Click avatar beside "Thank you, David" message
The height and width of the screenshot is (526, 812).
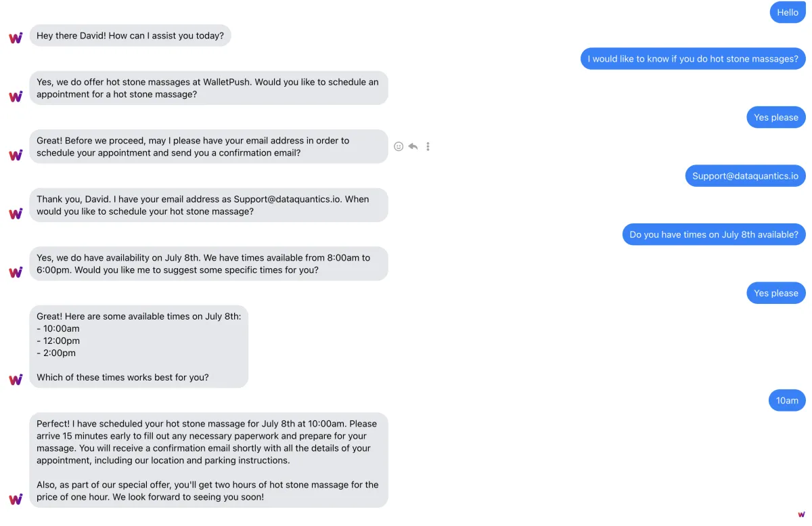click(x=16, y=213)
